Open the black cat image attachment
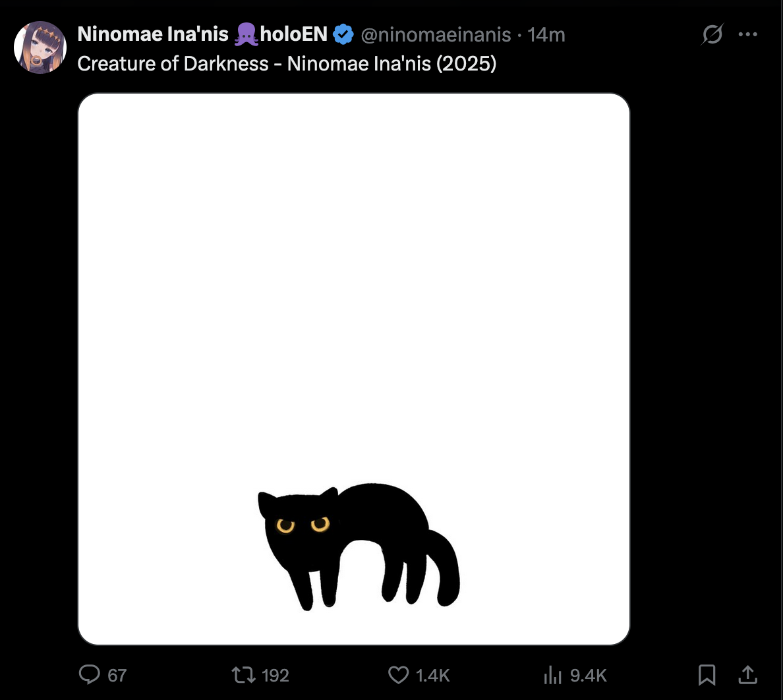This screenshot has height=700, width=783. coord(353,369)
